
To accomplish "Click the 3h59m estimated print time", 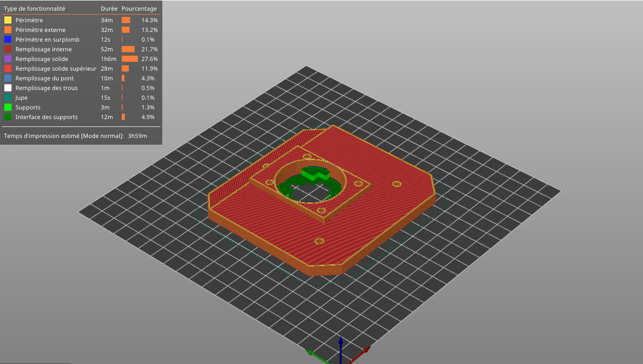I will pyautogui.click(x=138, y=136).
